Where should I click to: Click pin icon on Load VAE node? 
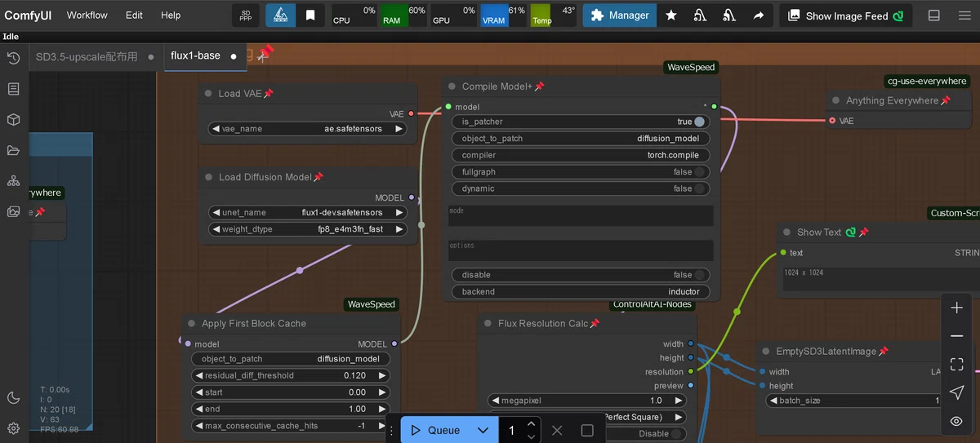coord(269,94)
